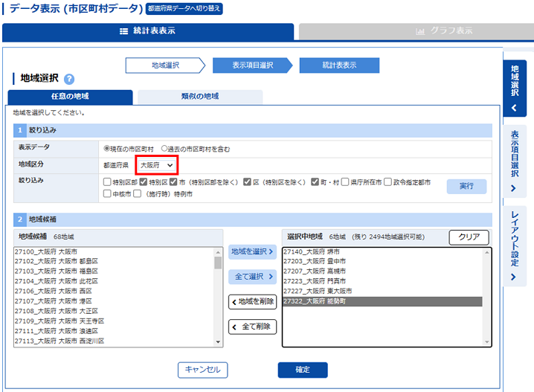Viewport: 534px width, 392px height.
Task: Open the レイアウト設定 side panel tab
Action: 514,246
